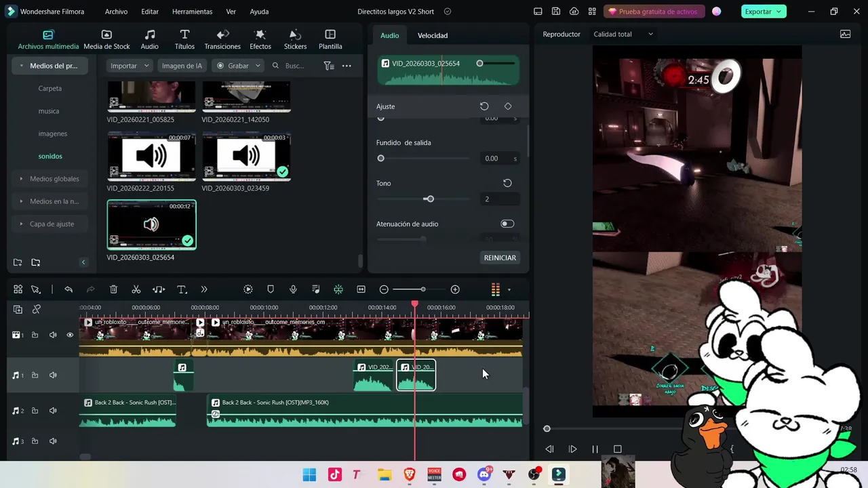Viewport: 868px width, 488px height.
Task: Click the render preview circle icon
Action: pyautogui.click(x=248, y=289)
